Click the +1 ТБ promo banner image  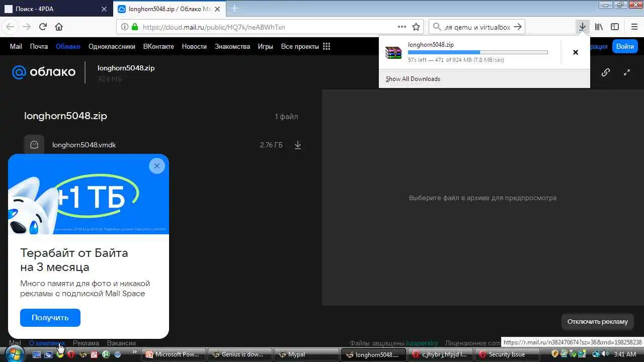[x=89, y=194]
